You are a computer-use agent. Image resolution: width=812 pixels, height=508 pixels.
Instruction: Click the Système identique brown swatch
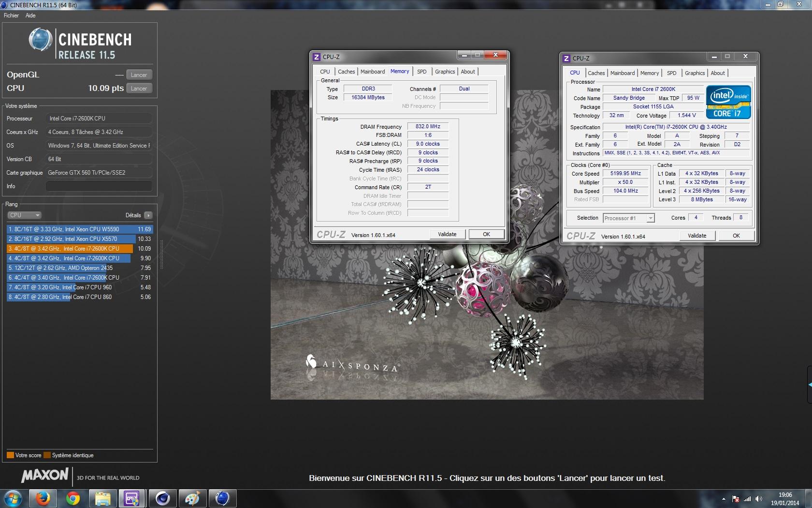tap(47, 455)
